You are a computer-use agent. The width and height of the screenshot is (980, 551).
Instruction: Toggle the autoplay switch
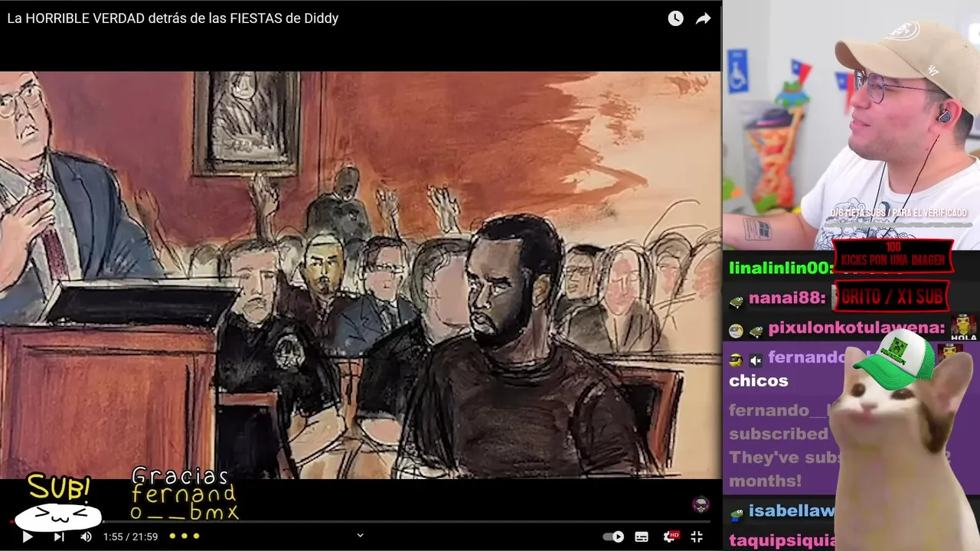pyautogui.click(x=613, y=536)
